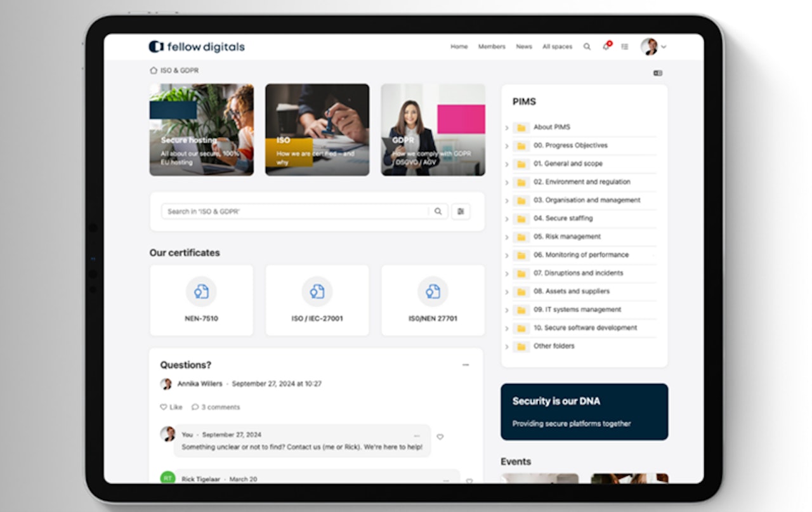Expand the 09. IT systems management chevron

point(507,311)
